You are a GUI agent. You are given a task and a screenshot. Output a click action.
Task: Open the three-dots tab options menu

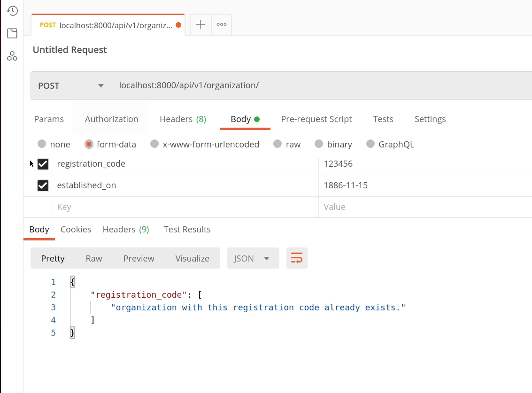pos(222,25)
